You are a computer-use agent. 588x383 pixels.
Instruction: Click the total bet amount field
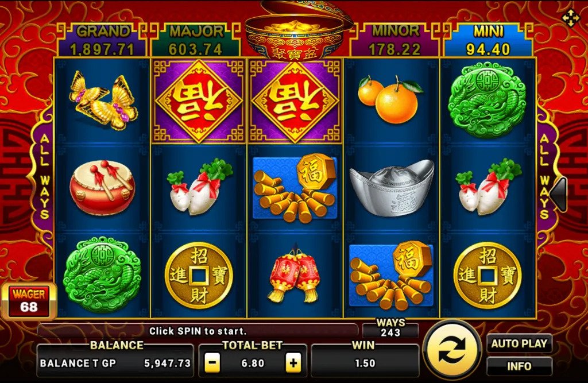pyautogui.click(x=253, y=363)
